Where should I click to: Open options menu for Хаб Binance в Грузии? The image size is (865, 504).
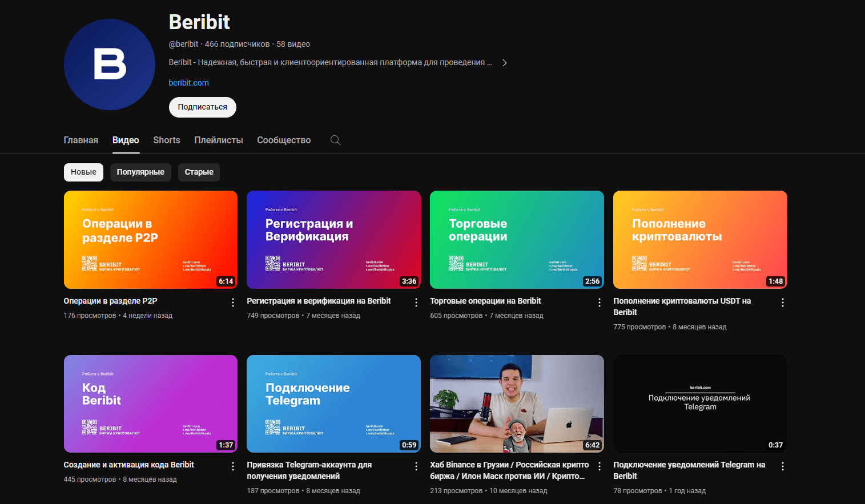click(x=600, y=466)
